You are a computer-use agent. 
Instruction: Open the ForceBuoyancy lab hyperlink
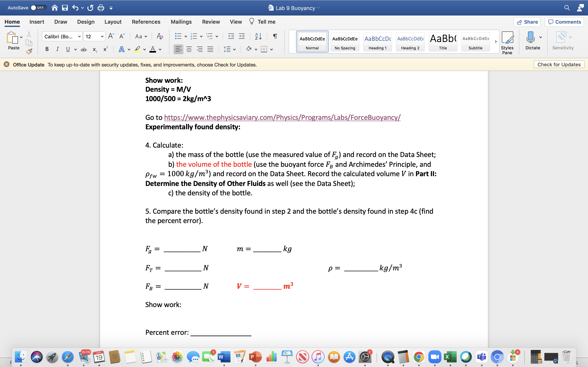point(282,117)
